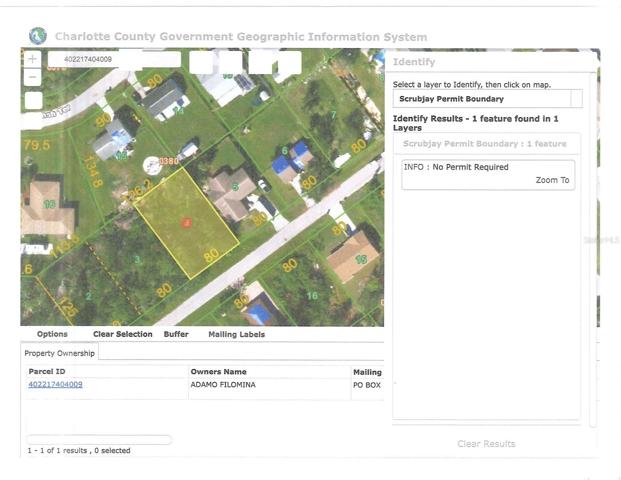Image resolution: width=621 pixels, height=480 pixels.
Task: Click Clear Selection
Action: click(123, 334)
